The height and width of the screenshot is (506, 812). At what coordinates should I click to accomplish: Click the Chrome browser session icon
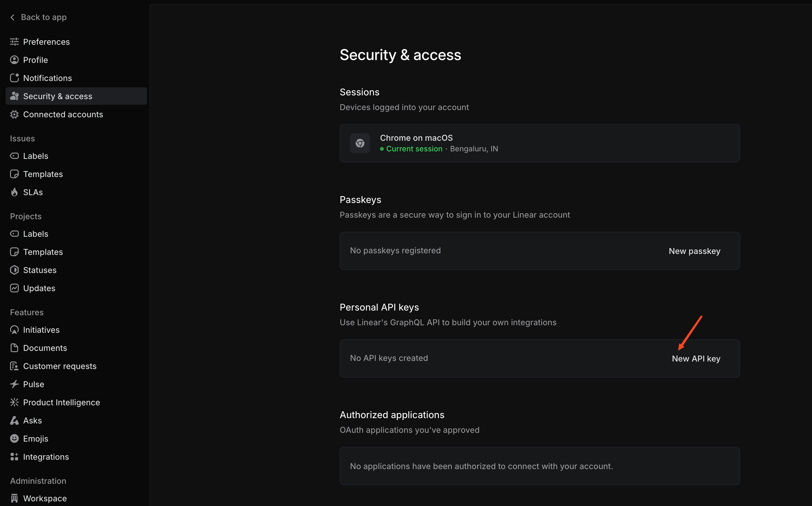pos(360,144)
